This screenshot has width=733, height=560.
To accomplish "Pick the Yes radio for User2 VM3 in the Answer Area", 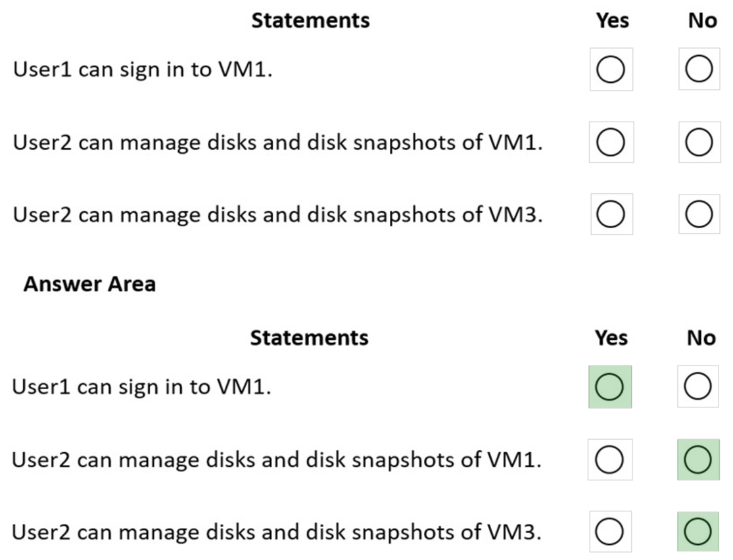I will pos(609,532).
